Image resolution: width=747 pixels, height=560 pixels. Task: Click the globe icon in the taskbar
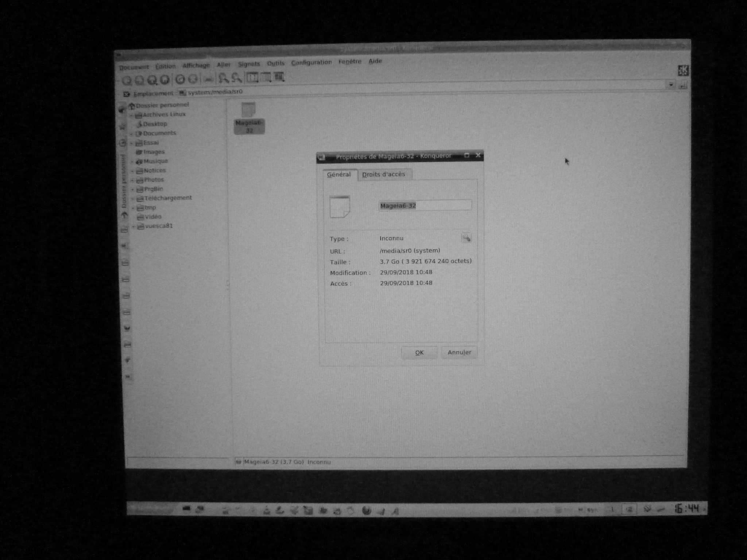(x=367, y=510)
